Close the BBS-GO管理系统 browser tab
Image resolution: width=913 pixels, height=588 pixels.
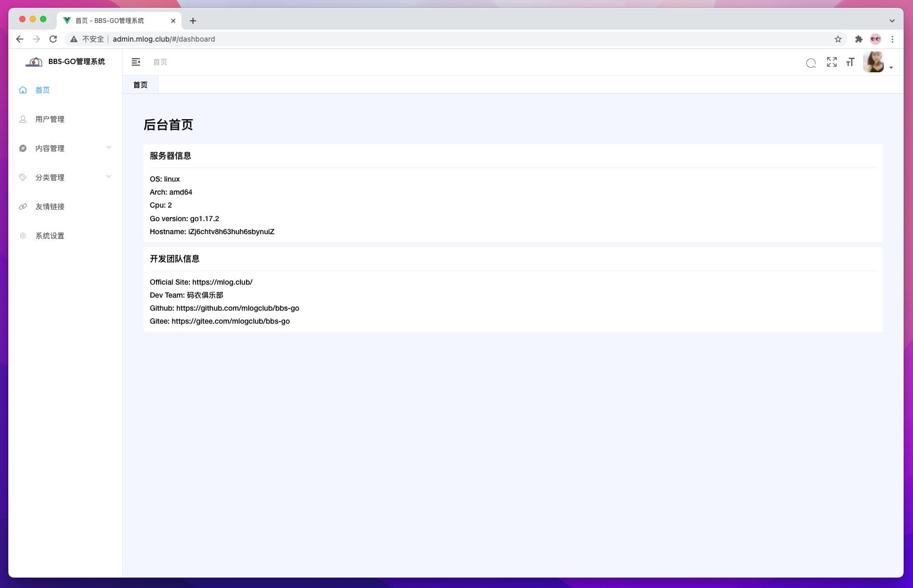(173, 21)
